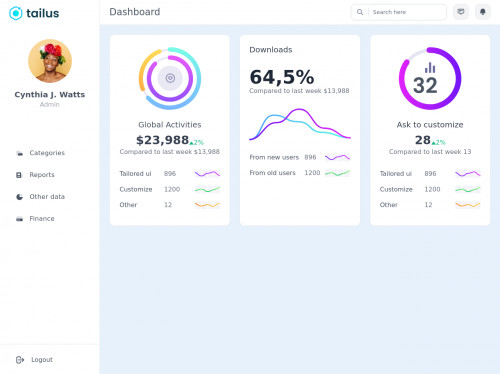Click the Cynthia J. Watts name
This screenshot has width=500, height=374.
point(50,95)
